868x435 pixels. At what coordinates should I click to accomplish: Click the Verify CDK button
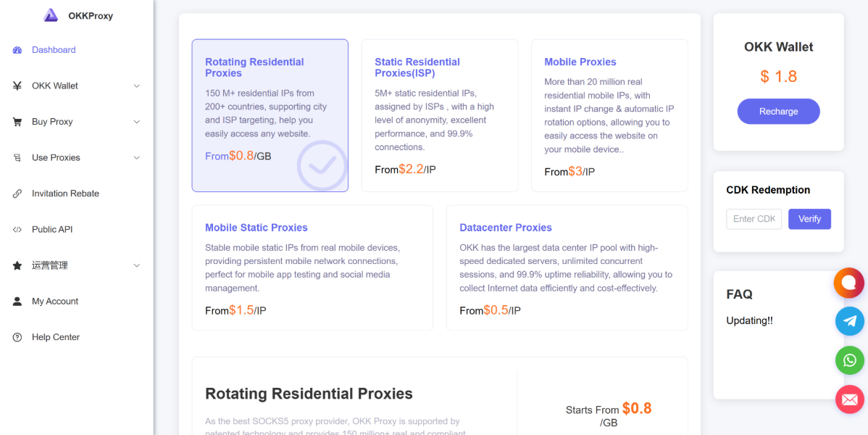809,219
